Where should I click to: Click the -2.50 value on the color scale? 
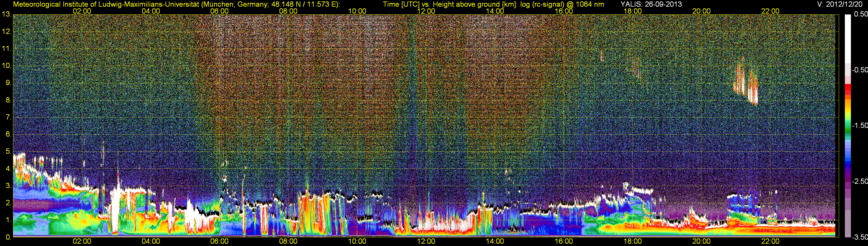coord(860,181)
